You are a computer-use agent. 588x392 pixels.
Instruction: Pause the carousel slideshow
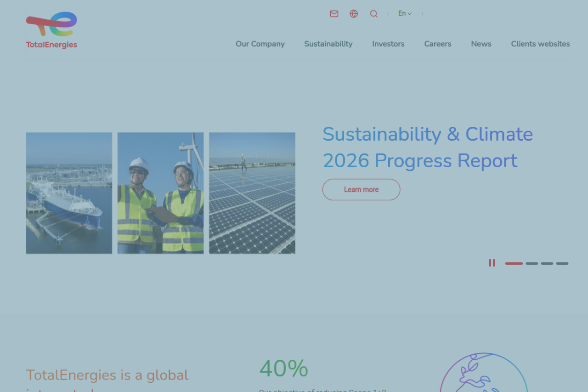pos(492,263)
